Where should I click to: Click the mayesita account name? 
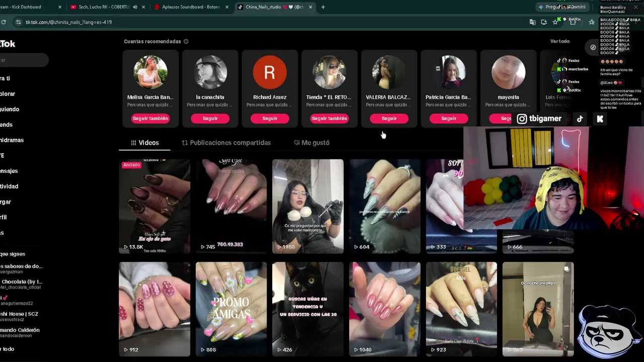508,97
